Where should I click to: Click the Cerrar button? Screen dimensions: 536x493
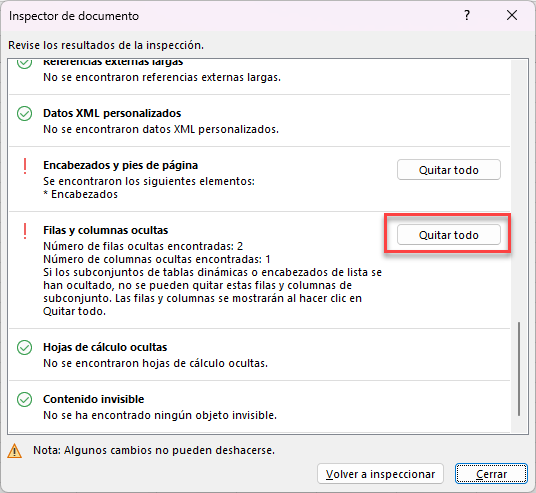[x=491, y=474]
